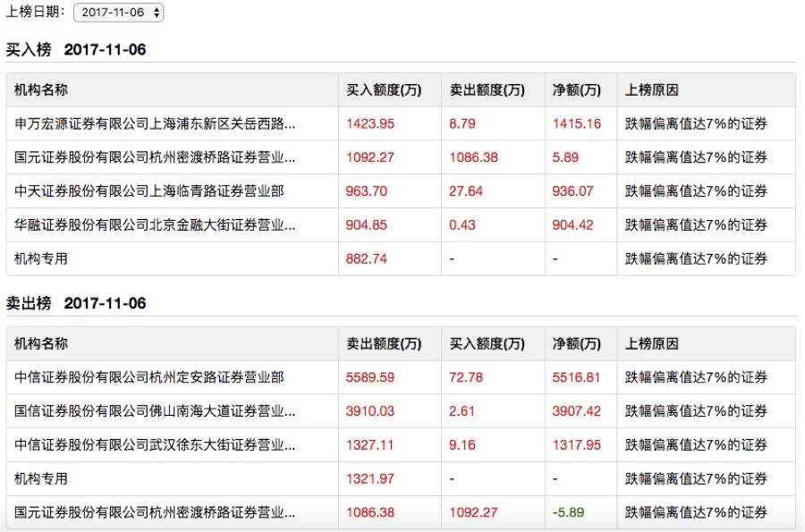Click 华融证券股份有限公司北京金融大街 row name

coord(155,224)
